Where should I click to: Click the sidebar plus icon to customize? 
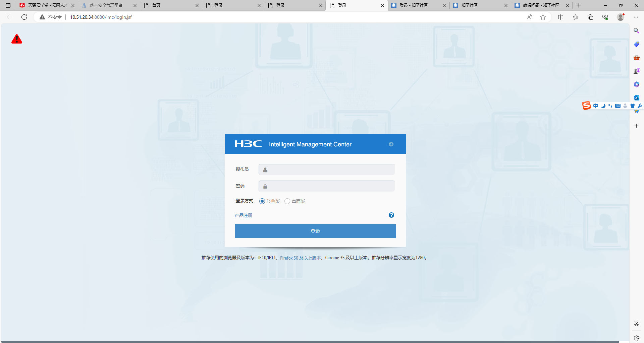click(636, 126)
